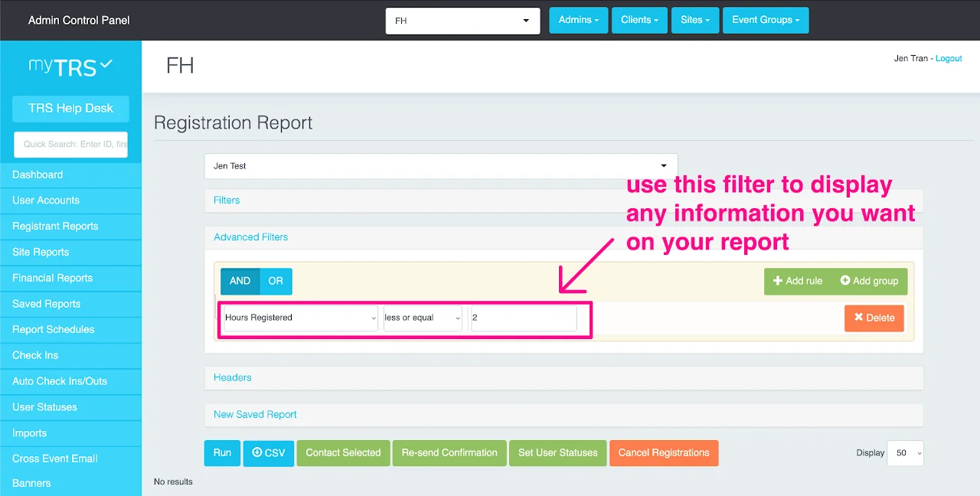
Task: Open User Statuses in the sidebar
Action: [x=70, y=407]
